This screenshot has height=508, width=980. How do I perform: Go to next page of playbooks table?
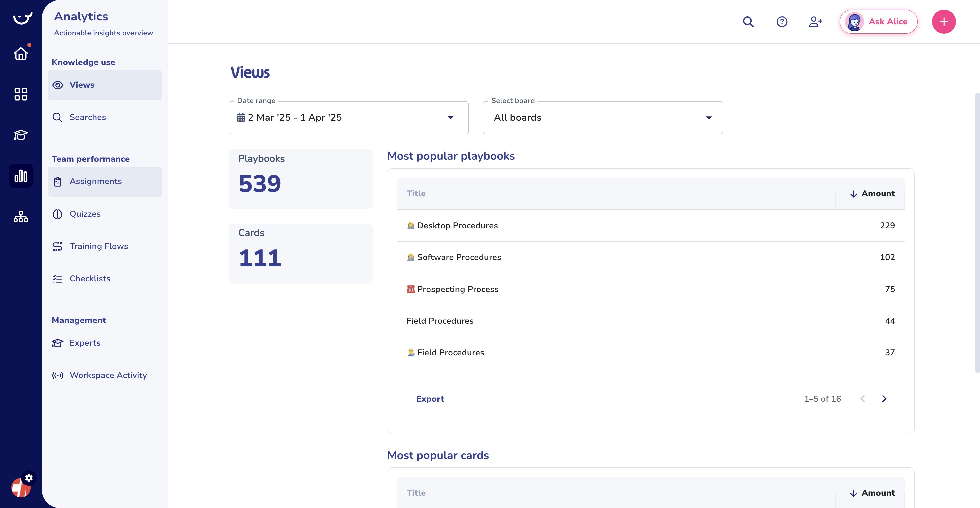[884, 398]
